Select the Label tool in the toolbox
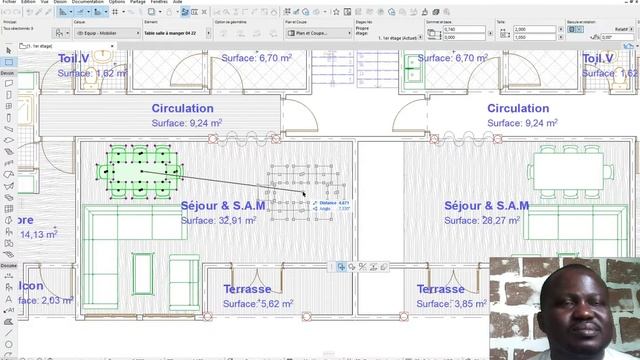This screenshot has width=640, height=360. point(9,310)
